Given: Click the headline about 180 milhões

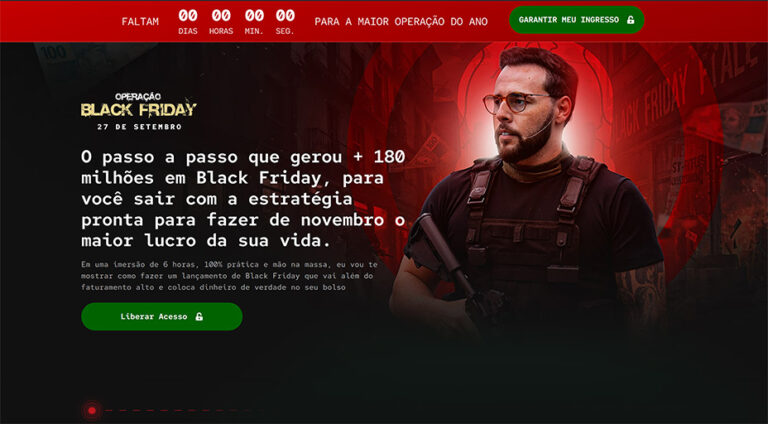Looking at the screenshot, I should pyautogui.click(x=243, y=198).
